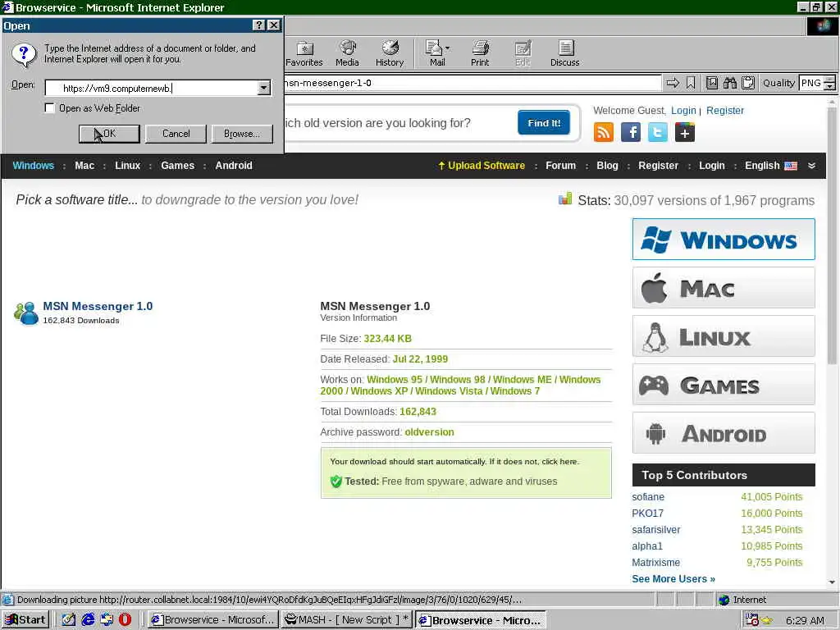
Task: Click Cancel in the Open dialog
Action: click(x=176, y=134)
